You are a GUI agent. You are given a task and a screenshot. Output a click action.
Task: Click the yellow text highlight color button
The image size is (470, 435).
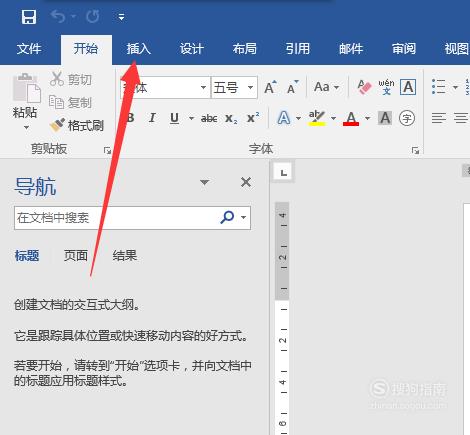[317, 118]
